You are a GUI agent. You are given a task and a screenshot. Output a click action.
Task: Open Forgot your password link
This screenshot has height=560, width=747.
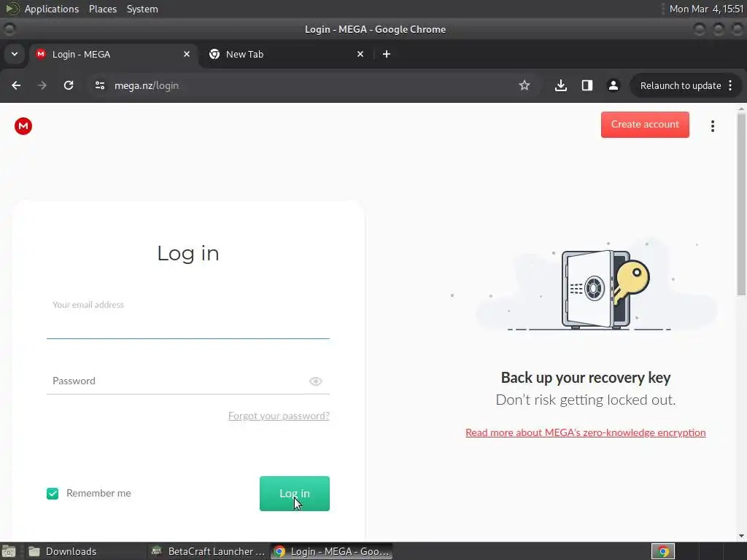click(279, 416)
